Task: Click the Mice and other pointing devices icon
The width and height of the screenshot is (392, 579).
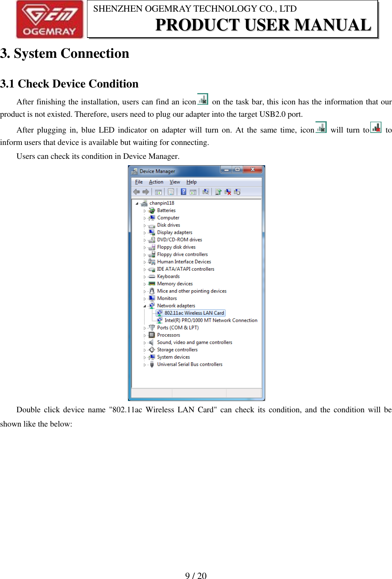Action: coord(152,291)
